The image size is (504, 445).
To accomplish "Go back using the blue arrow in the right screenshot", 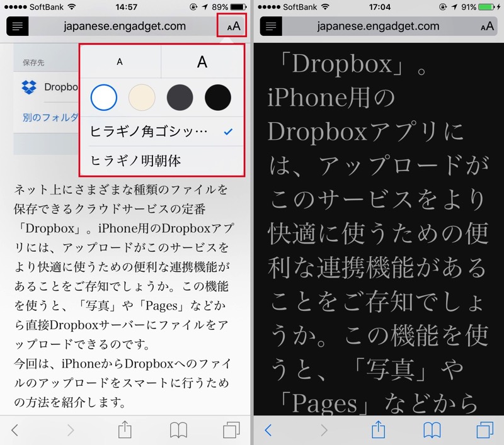I will pos(268,430).
